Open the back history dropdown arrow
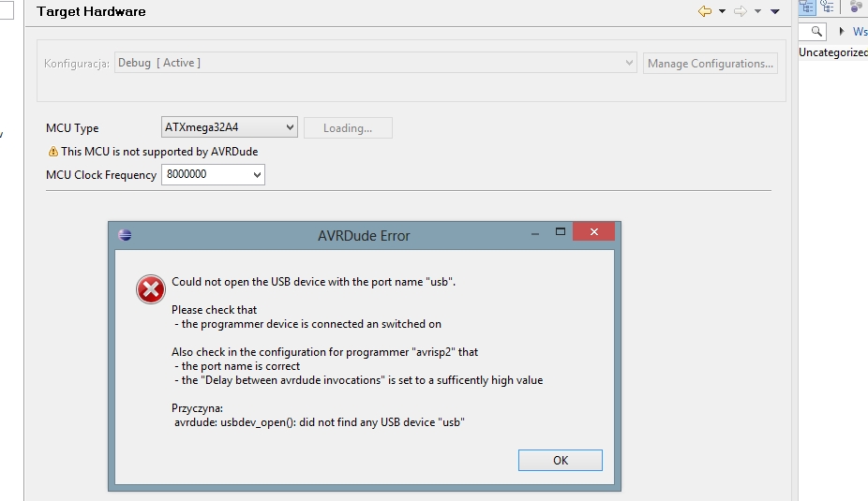Viewport: 868px width, 501px height. [x=722, y=11]
